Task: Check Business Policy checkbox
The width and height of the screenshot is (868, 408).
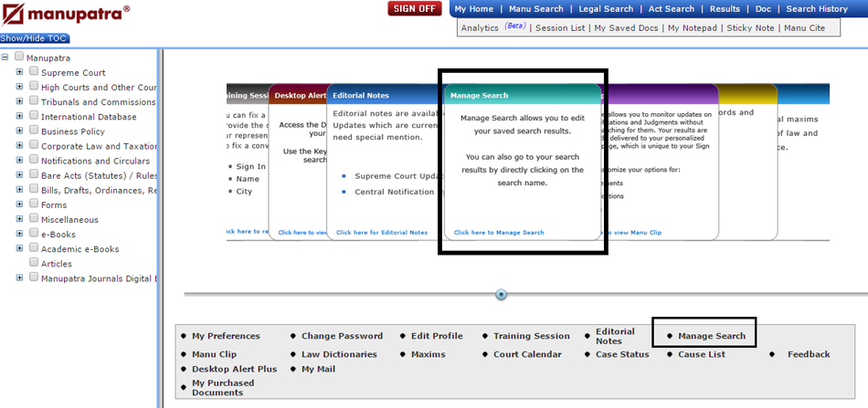Action: [x=34, y=130]
